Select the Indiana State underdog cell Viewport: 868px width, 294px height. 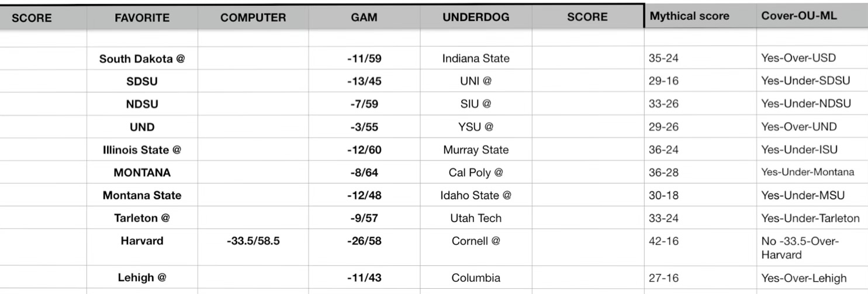(475, 58)
